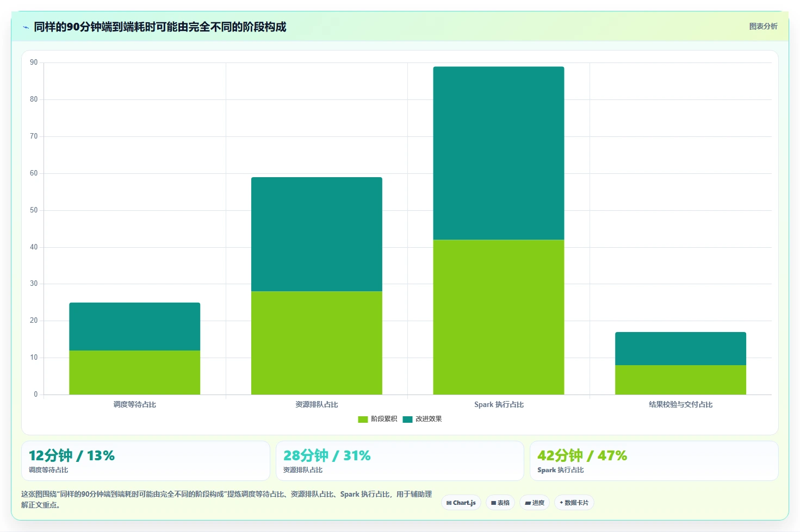Click the lightning icon beside the chart title
Screen dimensions: 800x532
point(26,27)
